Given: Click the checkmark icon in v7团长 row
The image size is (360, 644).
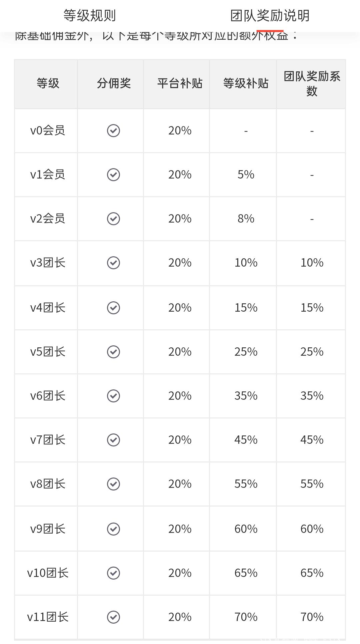Looking at the screenshot, I should point(113,440).
